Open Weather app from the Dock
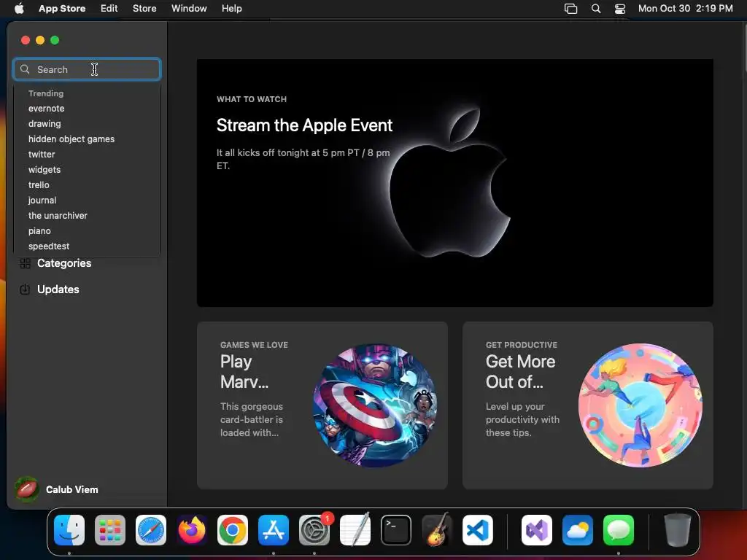Screen dimensions: 747x560 click(x=578, y=530)
